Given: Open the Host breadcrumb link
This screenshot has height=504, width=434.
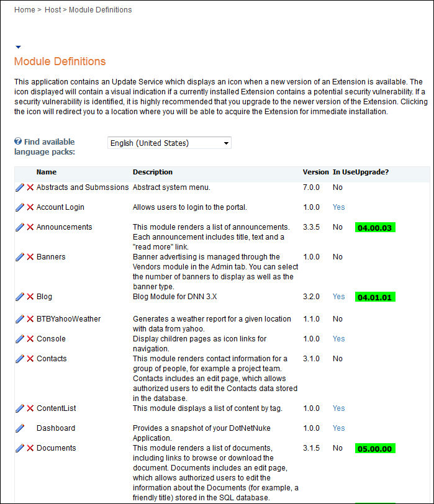Looking at the screenshot, I should pyautogui.click(x=53, y=10).
